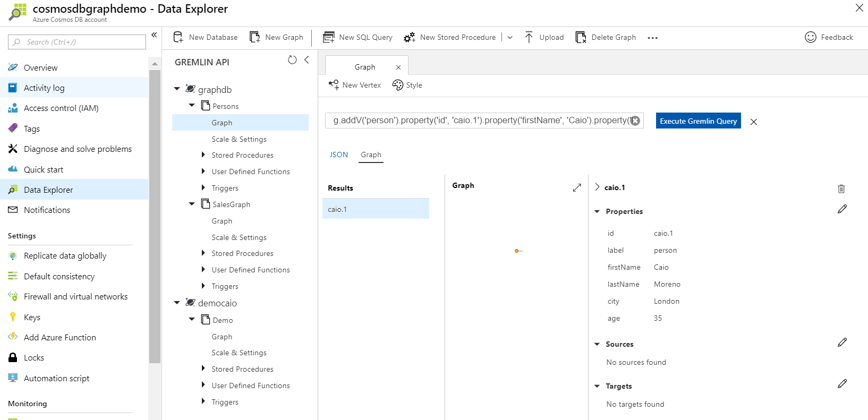Collapse the Properties section
The width and height of the screenshot is (868, 420).
[597, 211]
